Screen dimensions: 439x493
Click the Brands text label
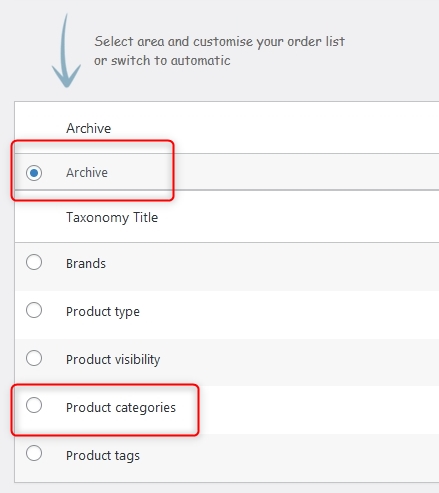pyautogui.click(x=86, y=264)
